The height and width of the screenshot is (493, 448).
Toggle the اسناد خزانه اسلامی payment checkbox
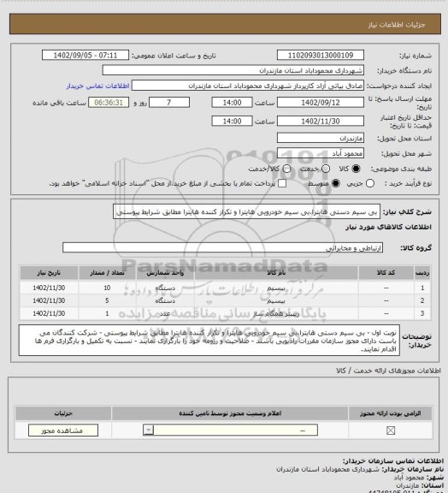(x=282, y=183)
